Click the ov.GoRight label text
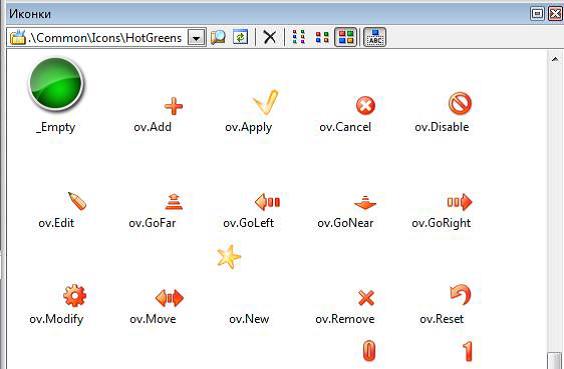This screenshot has height=369, width=564. (441, 223)
